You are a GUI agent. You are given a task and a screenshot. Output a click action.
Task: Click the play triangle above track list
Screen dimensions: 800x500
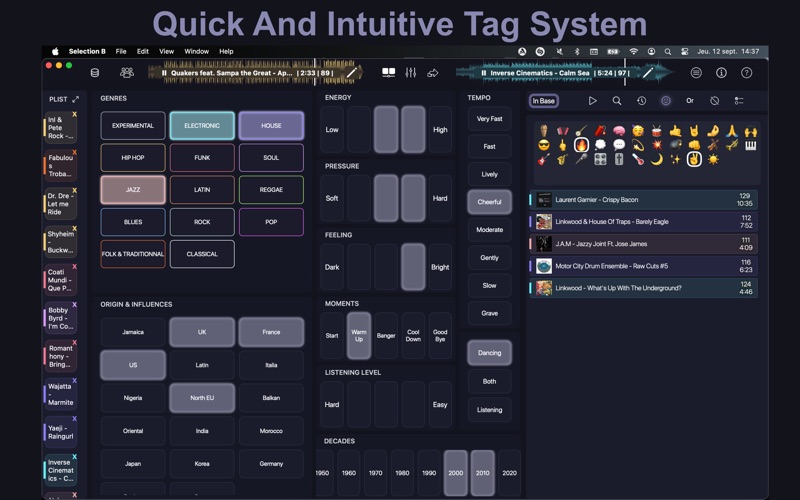(592, 101)
